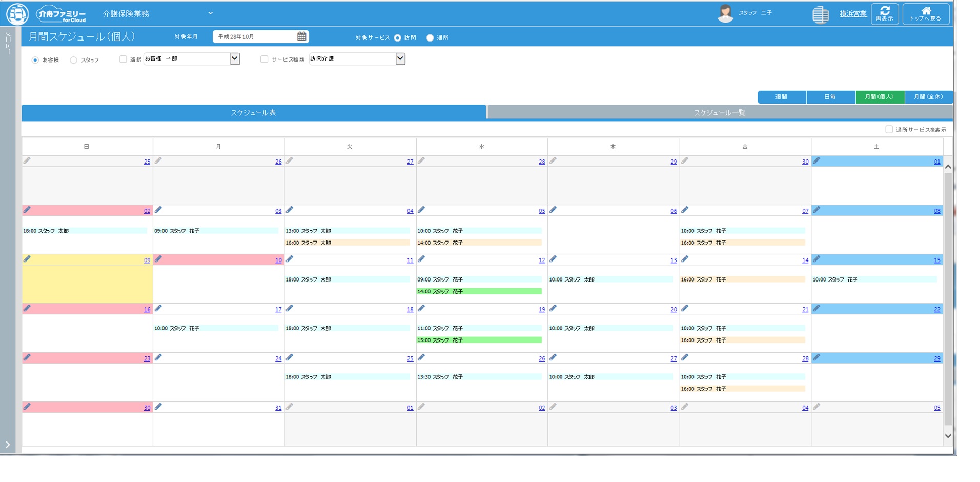
Task: Click the calendar scrollbar down arrow
Action: point(948,436)
